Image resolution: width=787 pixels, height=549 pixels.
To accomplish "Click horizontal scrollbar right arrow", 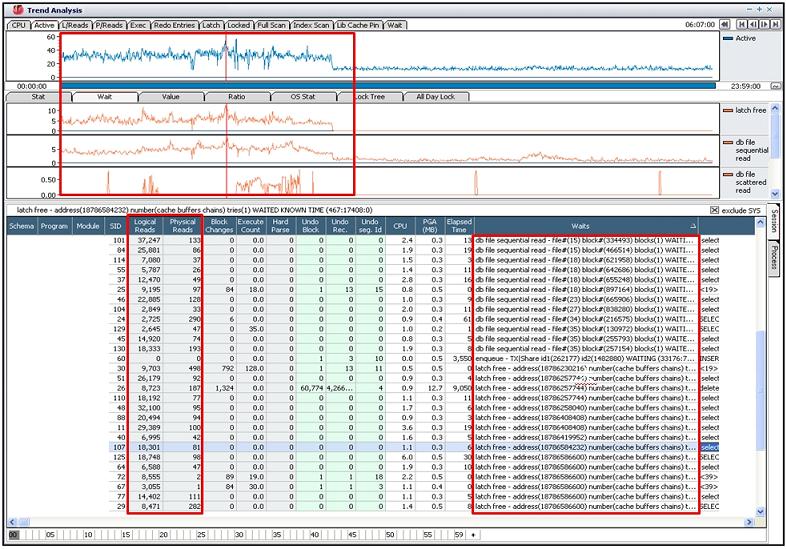I will pos(749,522).
